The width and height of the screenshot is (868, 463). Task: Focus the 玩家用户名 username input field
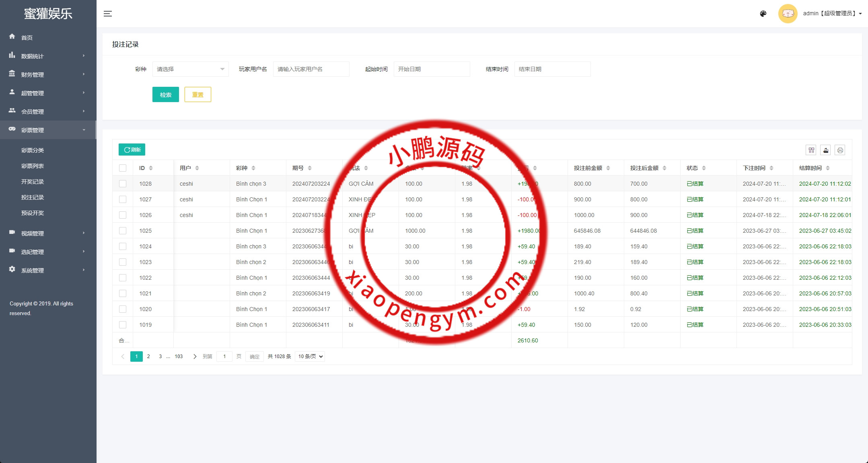pyautogui.click(x=311, y=69)
